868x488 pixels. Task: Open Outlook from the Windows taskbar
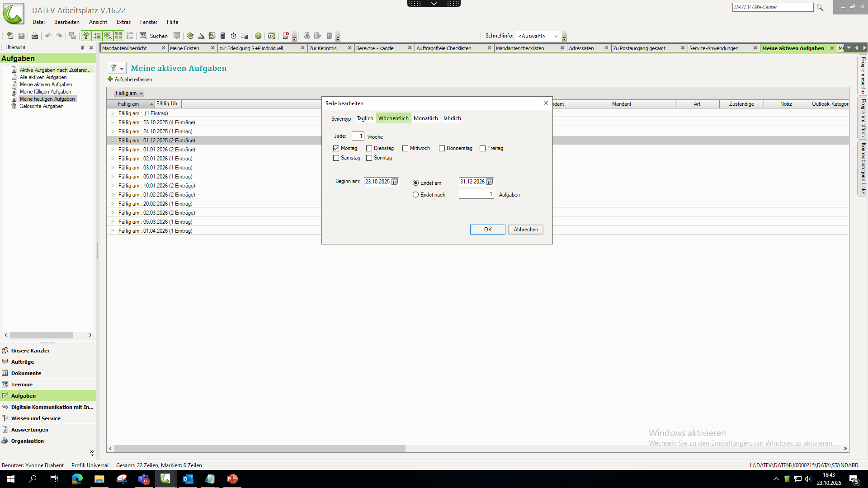click(188, 479)
